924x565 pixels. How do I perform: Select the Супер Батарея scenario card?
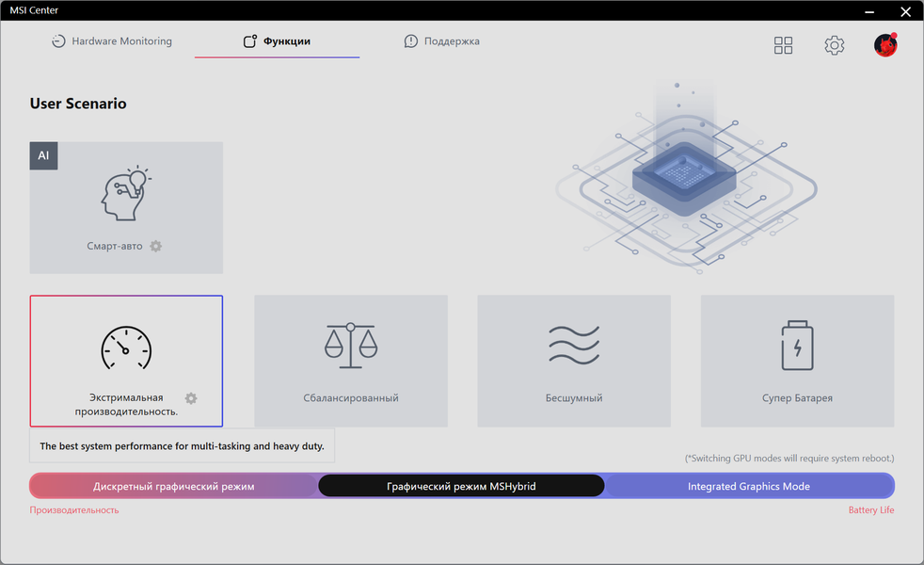point(797,361)
